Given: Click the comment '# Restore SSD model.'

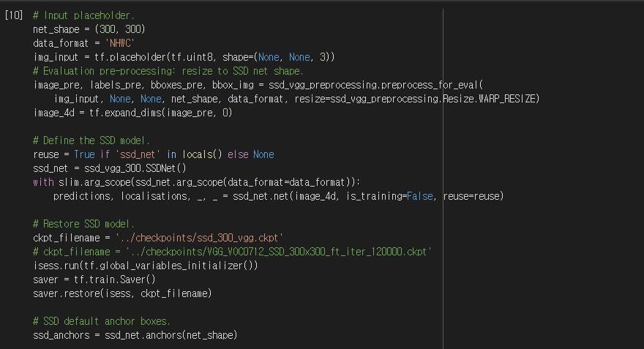Looking at the screenshot, I should pyautogui.click(x=83, y=224).
